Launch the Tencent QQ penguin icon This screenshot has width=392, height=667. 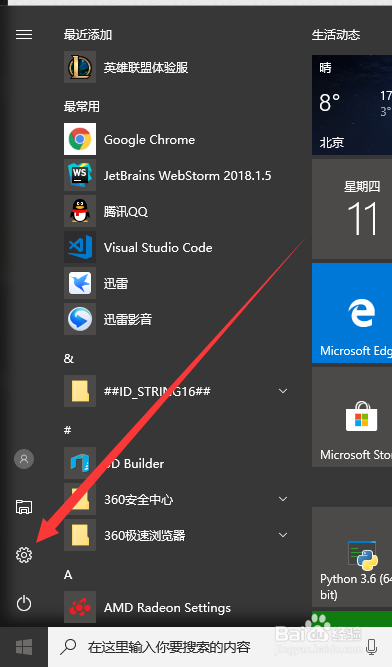point(80,211)
